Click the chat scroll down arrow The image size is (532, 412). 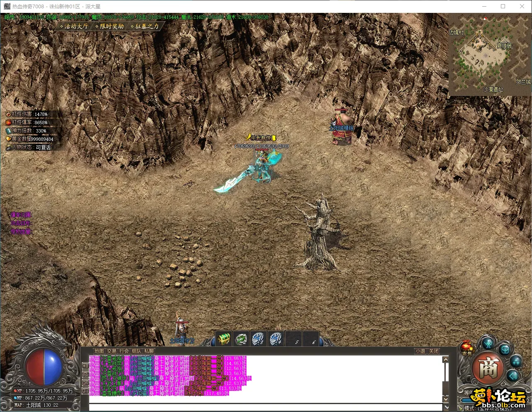[446, 399]
